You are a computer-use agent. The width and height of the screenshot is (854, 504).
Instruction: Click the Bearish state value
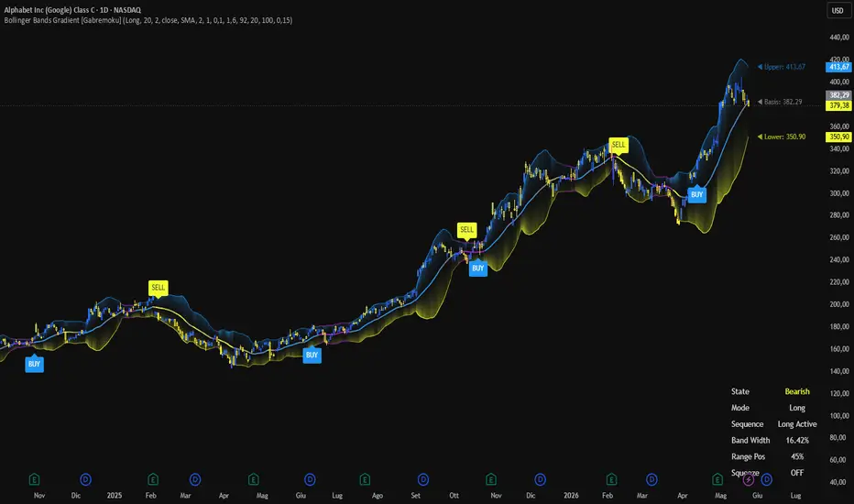point(797,391)
